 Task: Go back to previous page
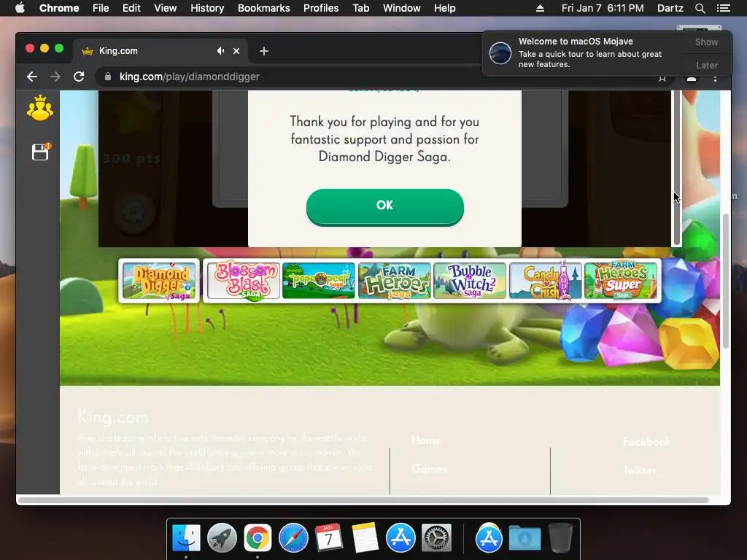(x=32, y=77)
